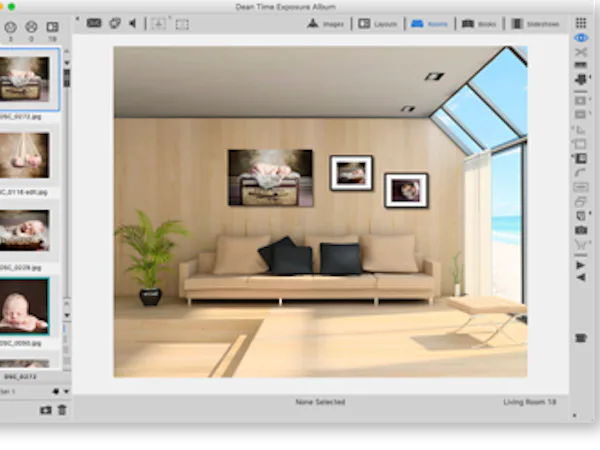
Task: Switch to the Books tab
Action: 479,24
